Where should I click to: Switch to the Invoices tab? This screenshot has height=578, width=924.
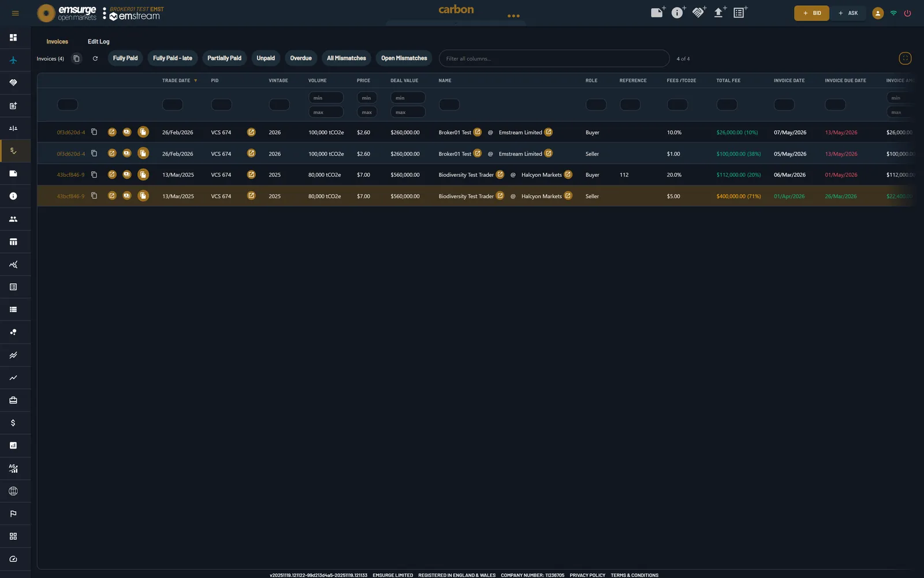[57, 42]
